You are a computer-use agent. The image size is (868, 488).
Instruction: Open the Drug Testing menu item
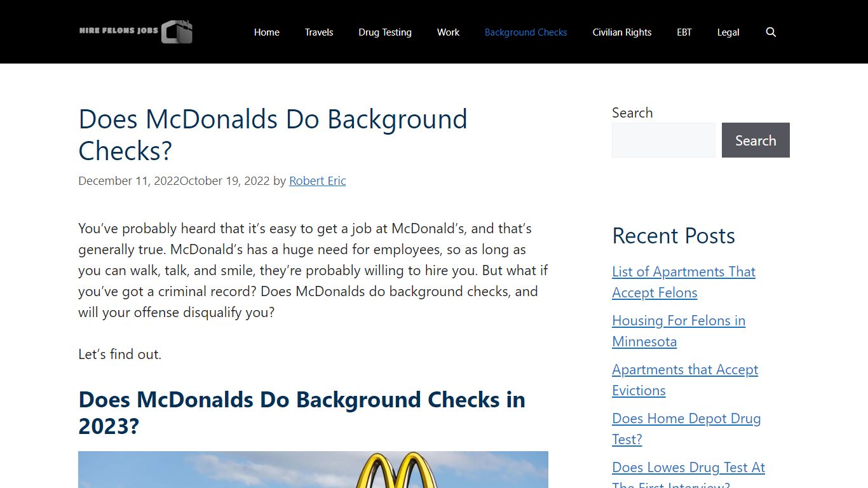click(x=385, y=32)
